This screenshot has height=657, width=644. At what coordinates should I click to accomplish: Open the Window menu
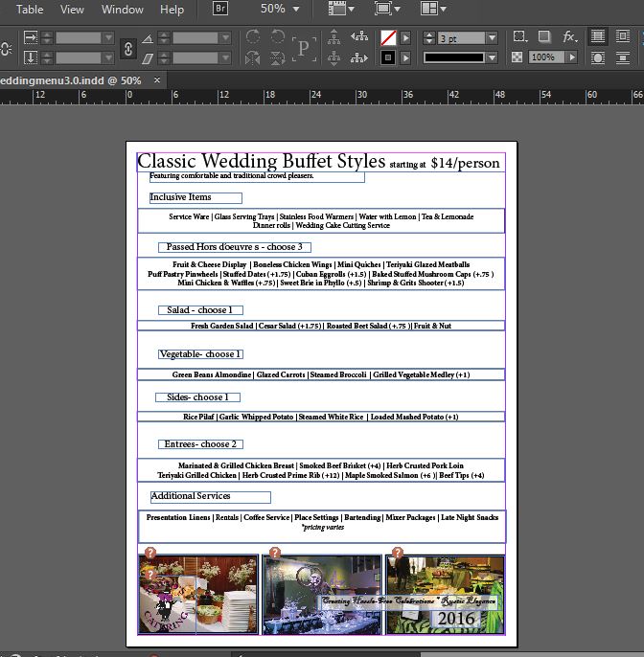(122, 10)
